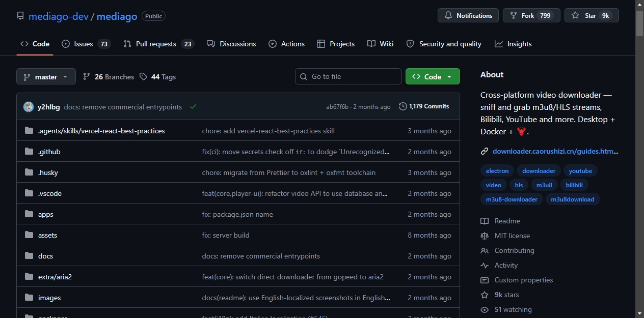
Task: Select the m3u8-downloader topic tag
Action: coord(512,199)
